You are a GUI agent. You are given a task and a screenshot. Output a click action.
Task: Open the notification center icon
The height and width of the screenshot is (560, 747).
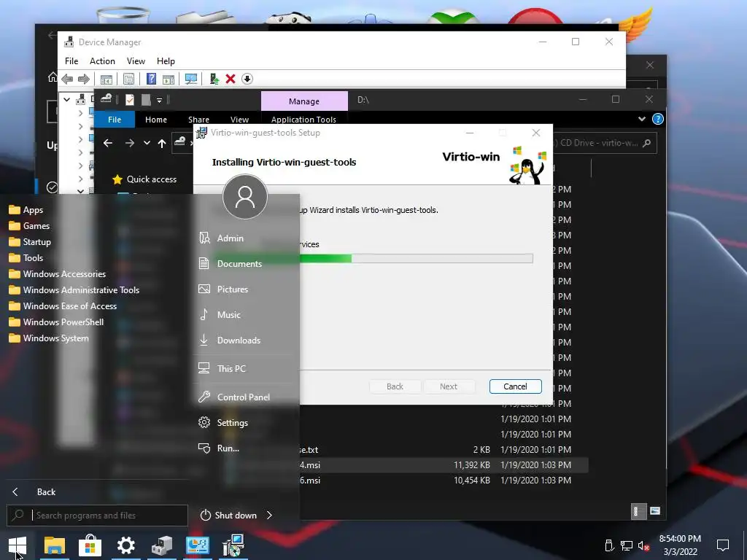coord(723,545)
